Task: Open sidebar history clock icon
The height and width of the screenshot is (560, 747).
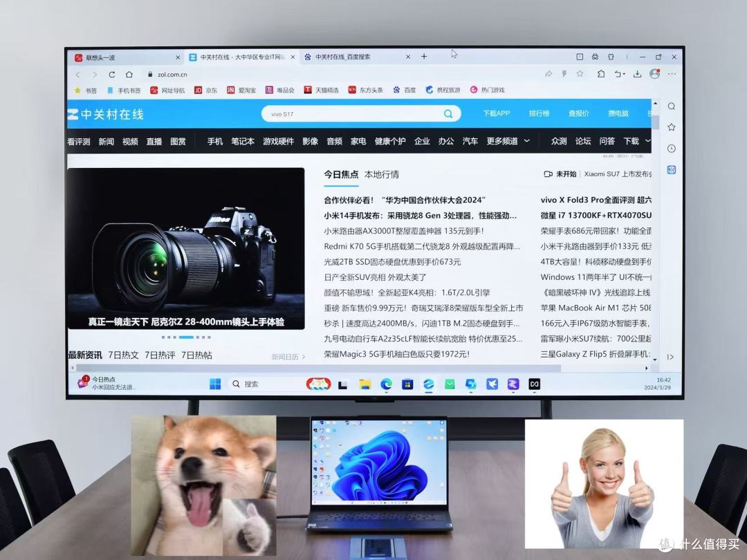Action: tap(671, 149)
